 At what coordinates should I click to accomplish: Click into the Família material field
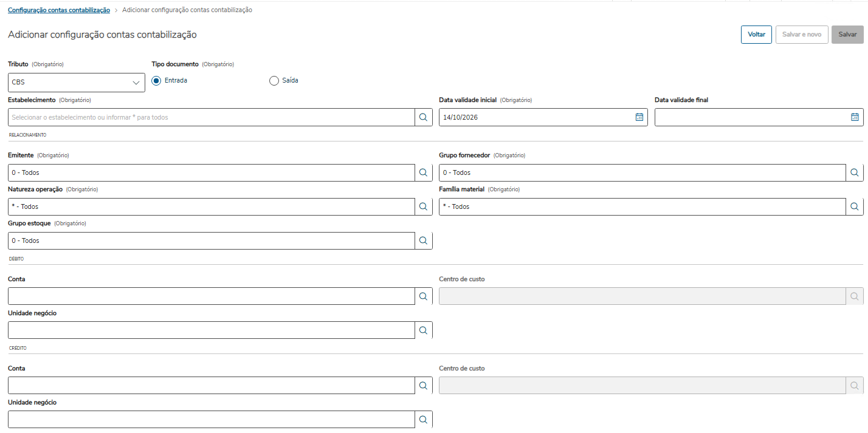(x=642, y=206)
